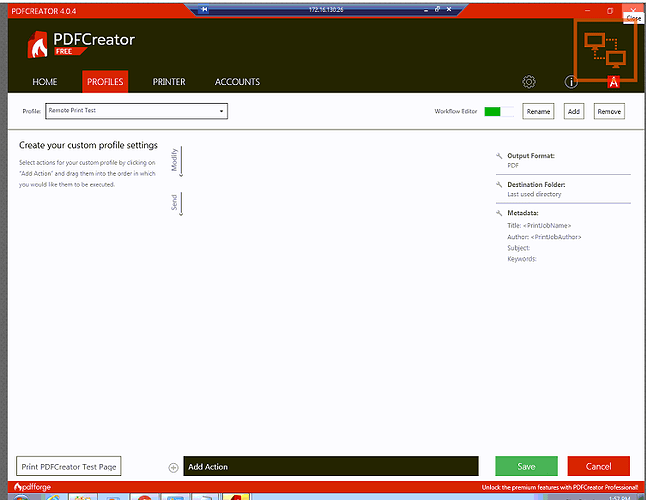Screen dimensions: 646x500
Task: Click the Modify section label
Action: [174, 160]
